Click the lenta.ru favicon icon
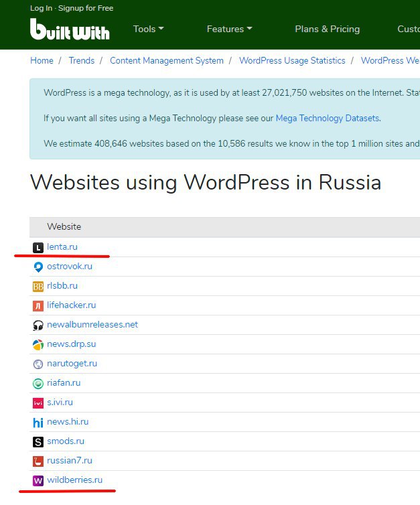The height and width of the screenshot is (505, 420). point(38,248)
